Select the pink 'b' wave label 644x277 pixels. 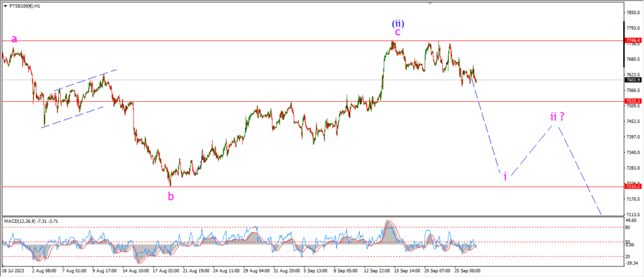(171, 196)
